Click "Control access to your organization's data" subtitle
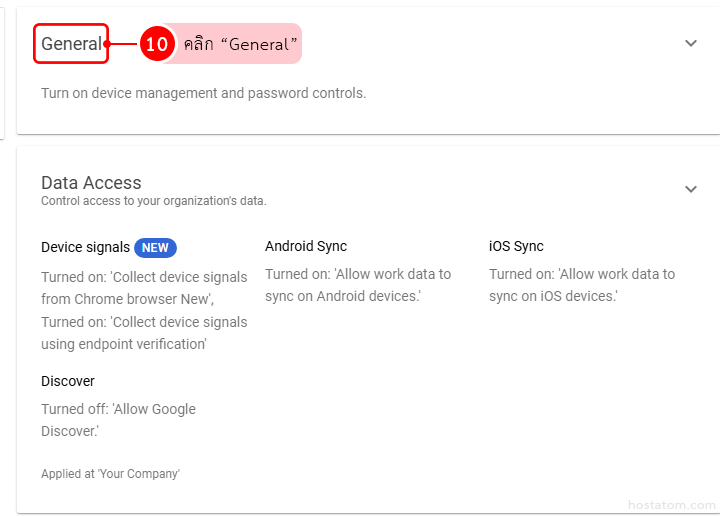This screenshot has width=720, height=516. coord(153,201)
